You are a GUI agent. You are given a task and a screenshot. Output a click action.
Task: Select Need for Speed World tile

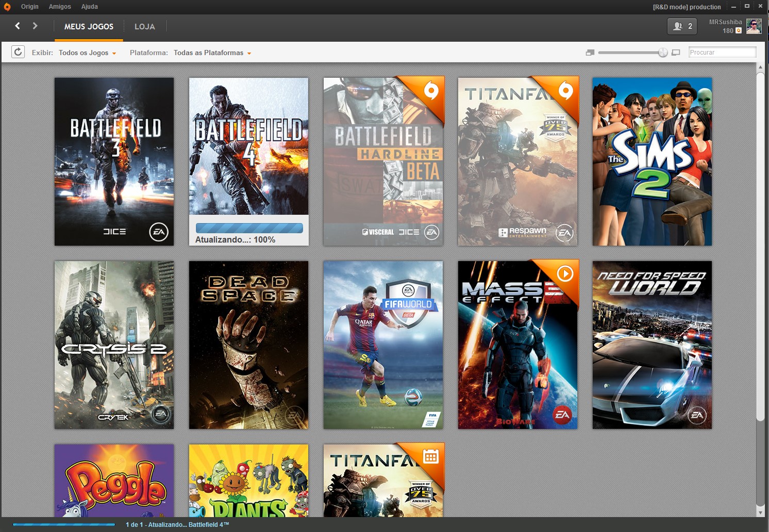tap(652, 345)
